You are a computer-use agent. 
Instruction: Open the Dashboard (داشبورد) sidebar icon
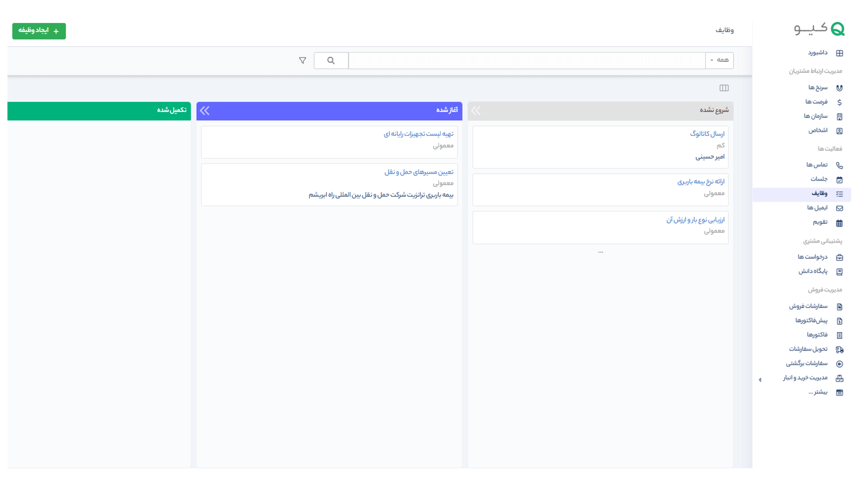click(839, 53)
